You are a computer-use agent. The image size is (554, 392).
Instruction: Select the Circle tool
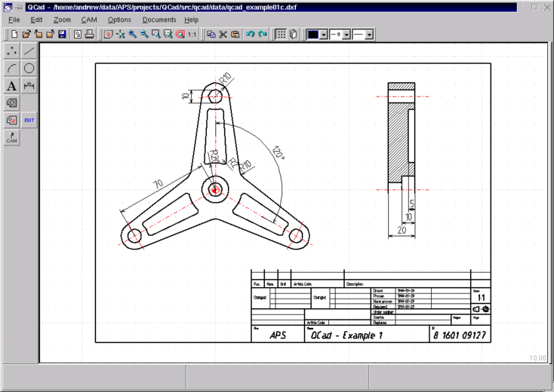click(x=29, y=69)
